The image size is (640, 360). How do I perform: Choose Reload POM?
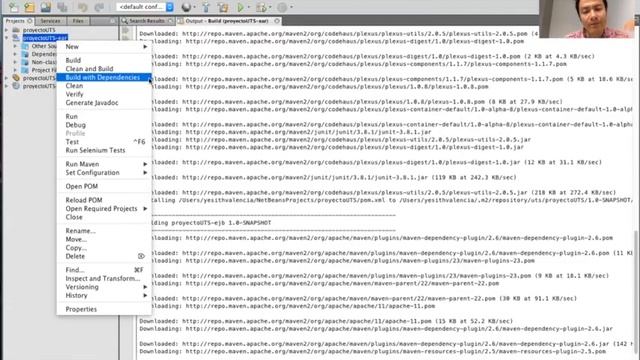(104, 200)
